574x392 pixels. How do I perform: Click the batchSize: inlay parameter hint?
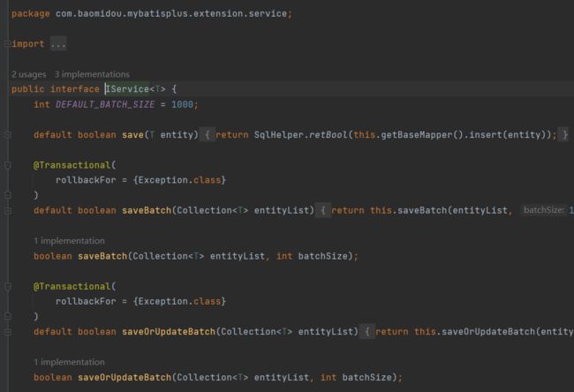544,210
